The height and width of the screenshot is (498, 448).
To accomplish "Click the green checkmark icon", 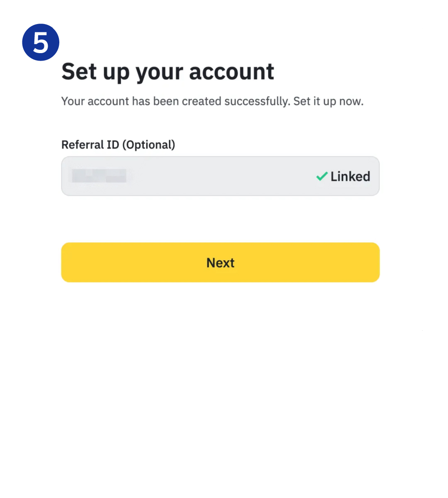I will coord(321,176).
